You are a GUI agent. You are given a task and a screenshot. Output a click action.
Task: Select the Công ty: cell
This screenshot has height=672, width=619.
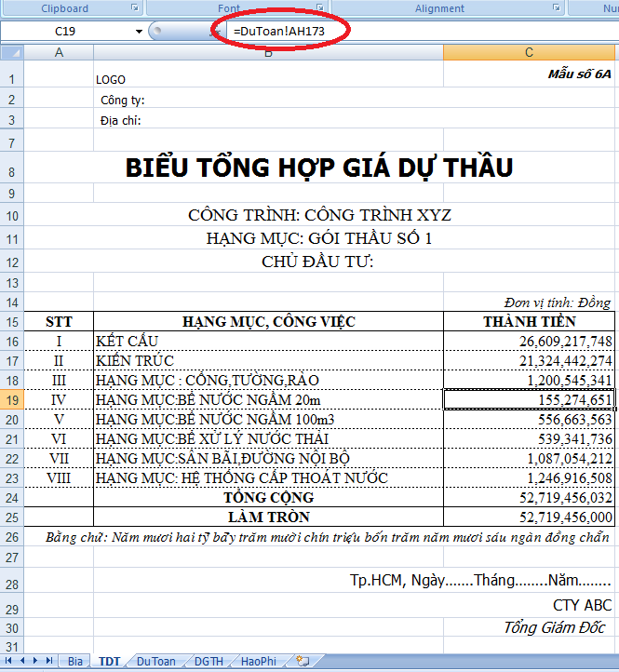coord(268,100)
